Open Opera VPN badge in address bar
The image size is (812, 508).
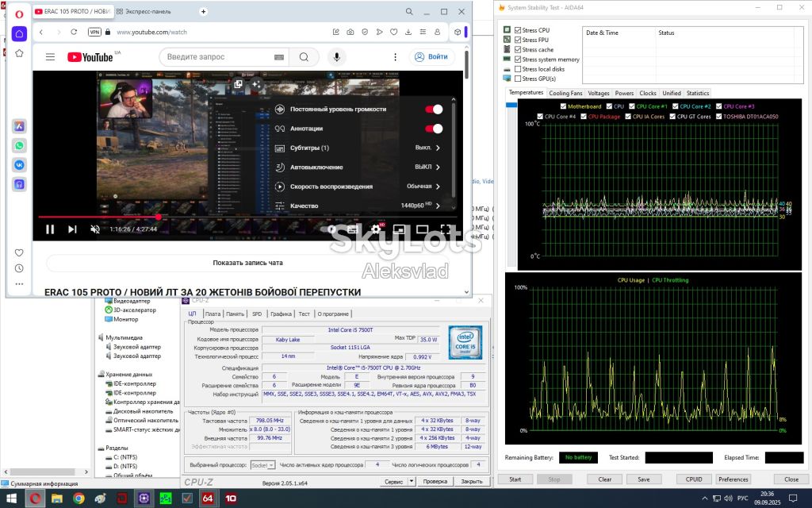coord(94,32)
